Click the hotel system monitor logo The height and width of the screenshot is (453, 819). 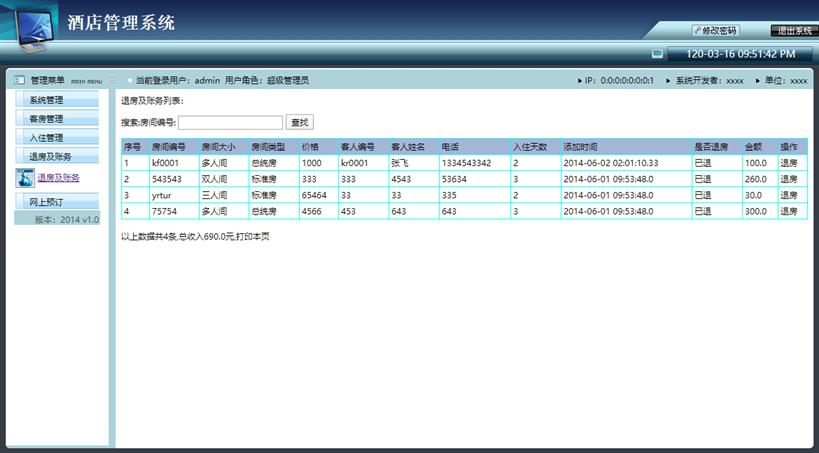click(31, 29)
